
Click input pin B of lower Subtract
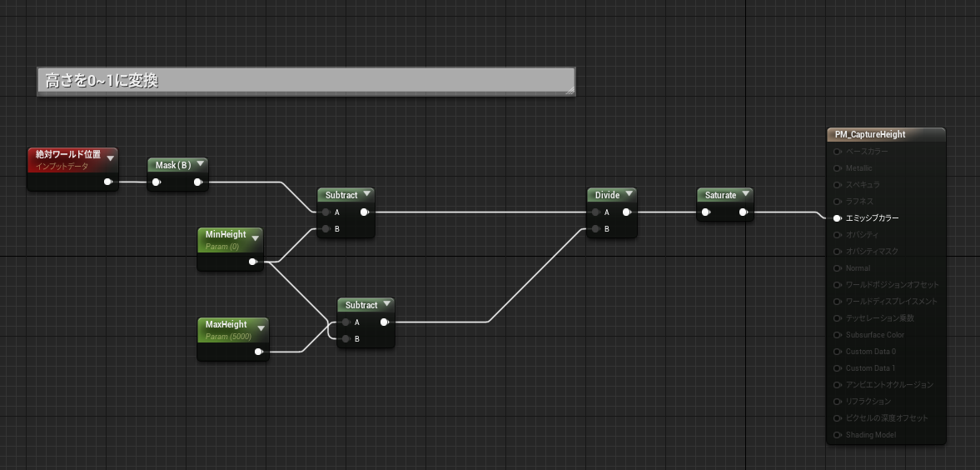tap(346, 339)
